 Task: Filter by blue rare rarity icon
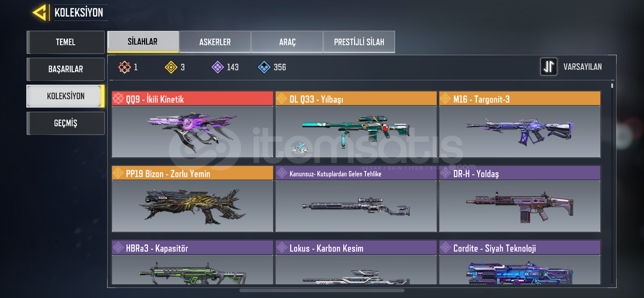point(264,67)
